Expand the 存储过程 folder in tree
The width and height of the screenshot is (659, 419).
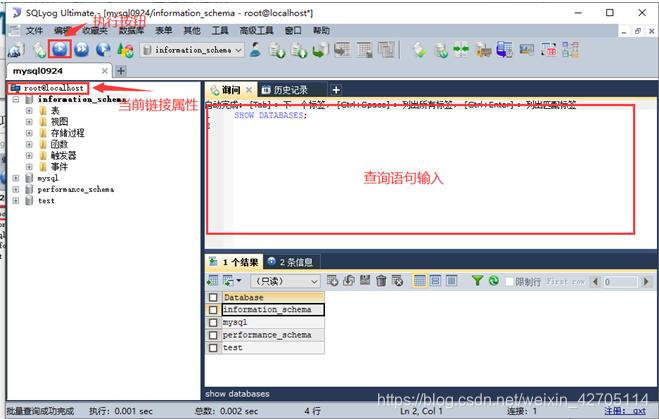pyautogui.click(x=29, y=133)
